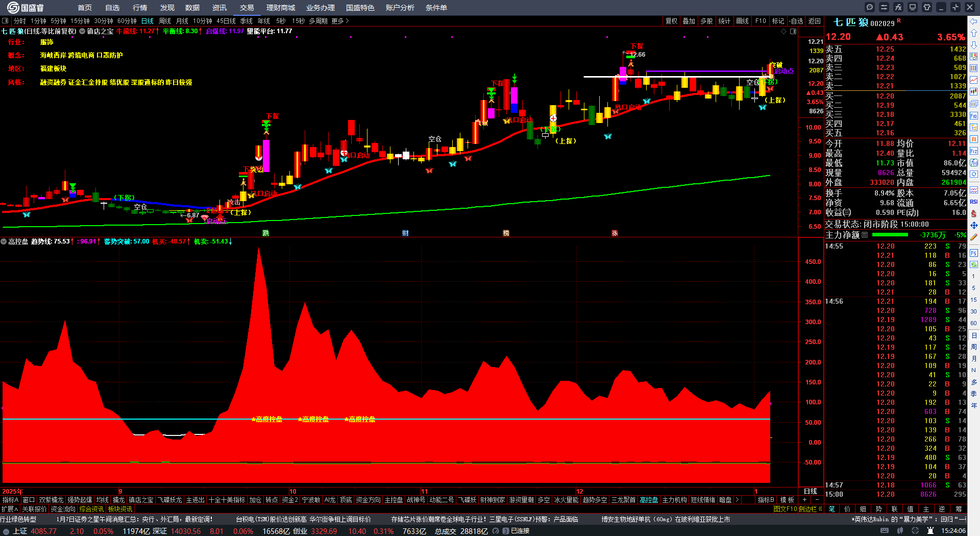This screenshot has height=536, width=980.
Task: Click the RSI indicator icon in right sidebar
Action: point(974,202)
